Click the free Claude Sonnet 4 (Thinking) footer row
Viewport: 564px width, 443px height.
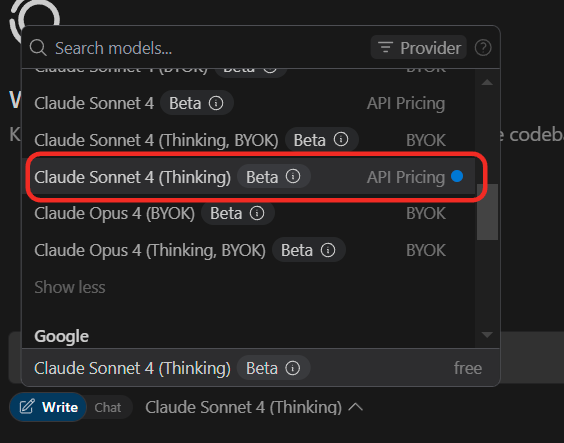click(x=261, y=368)
